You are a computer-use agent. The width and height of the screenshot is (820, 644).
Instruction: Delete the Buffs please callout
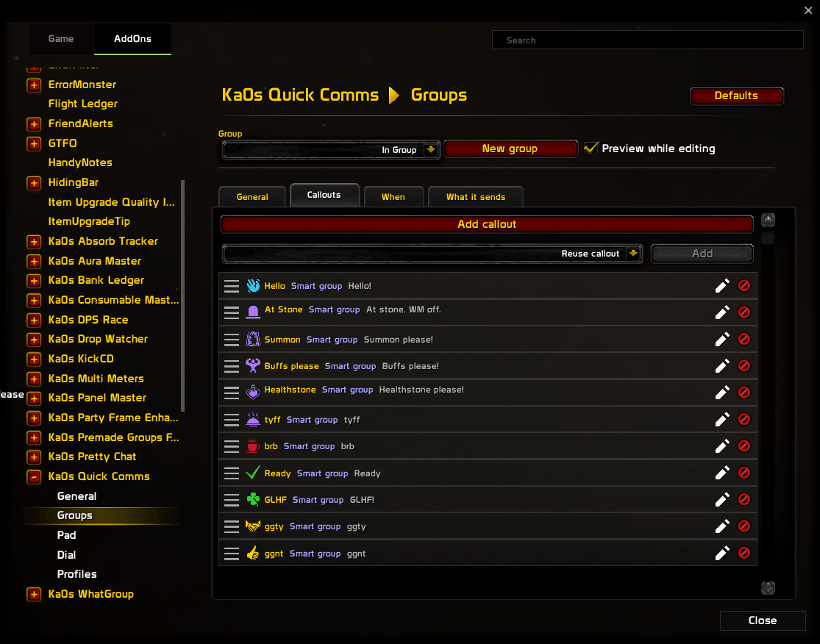click(744, 365)
